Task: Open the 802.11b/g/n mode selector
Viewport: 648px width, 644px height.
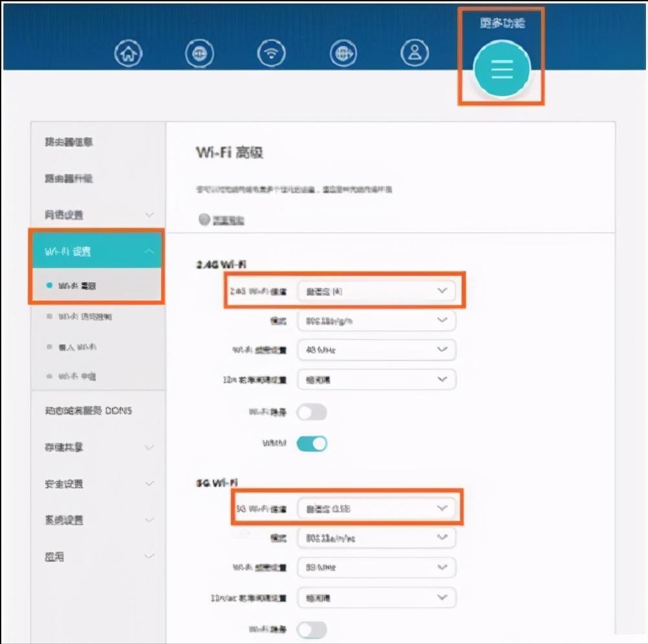Action: pyautogui.click(x=376, y=321)
